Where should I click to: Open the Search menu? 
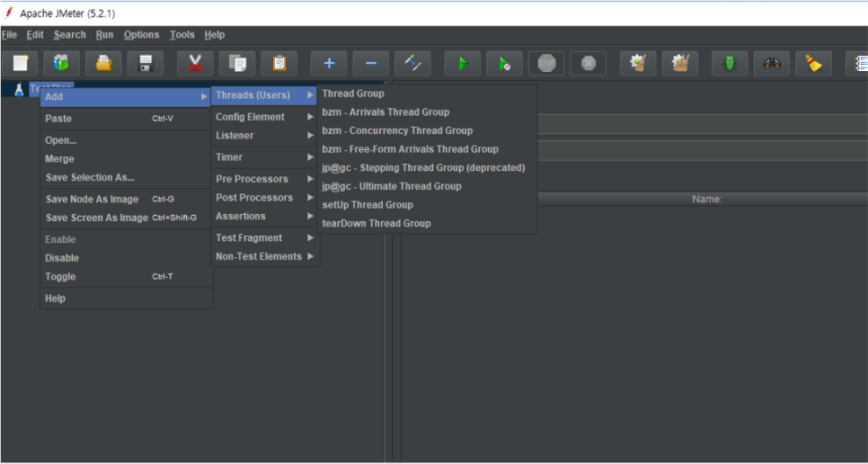point(70,35)
